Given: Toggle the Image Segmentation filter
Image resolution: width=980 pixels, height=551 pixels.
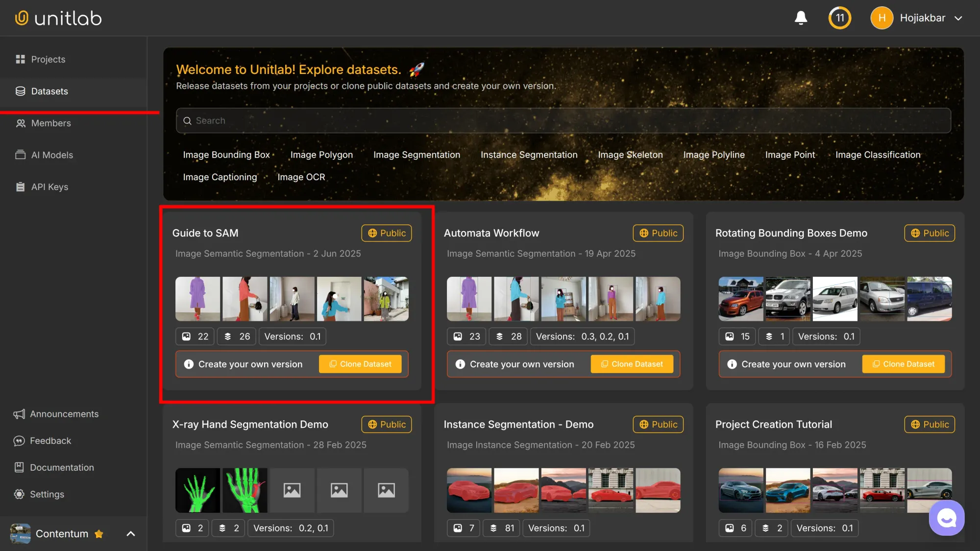Looking at the screenshot, I should pos(416,155).
